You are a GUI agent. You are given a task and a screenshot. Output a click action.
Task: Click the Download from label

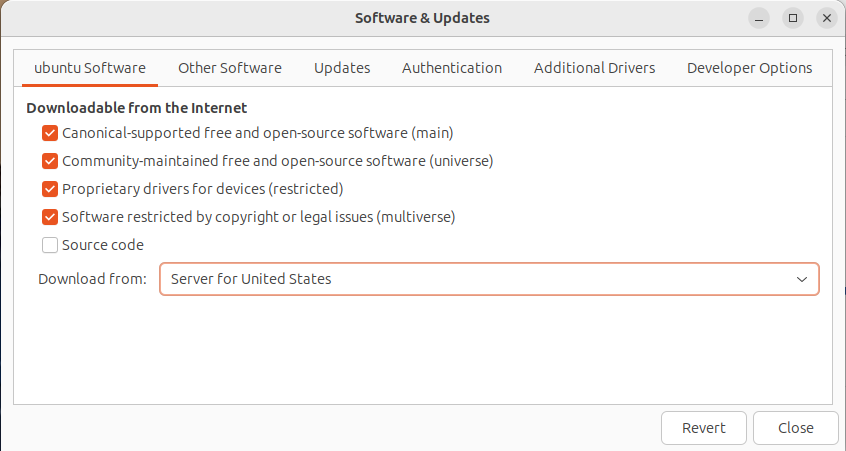click(92, 279)
